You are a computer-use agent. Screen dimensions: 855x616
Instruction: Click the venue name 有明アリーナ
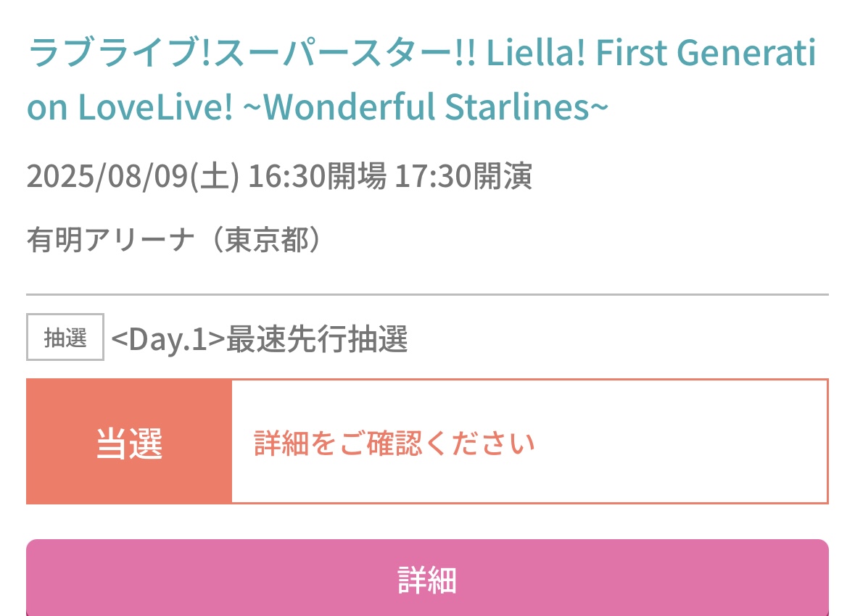coord(110,240)
